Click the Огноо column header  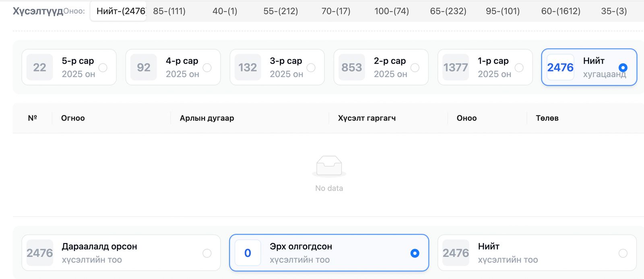(73, 118)
